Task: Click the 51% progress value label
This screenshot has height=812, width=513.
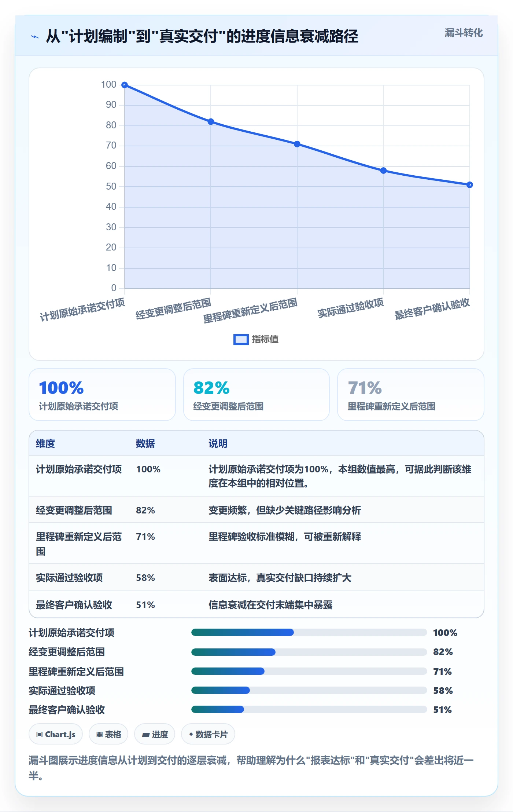Action: [442, 710]
